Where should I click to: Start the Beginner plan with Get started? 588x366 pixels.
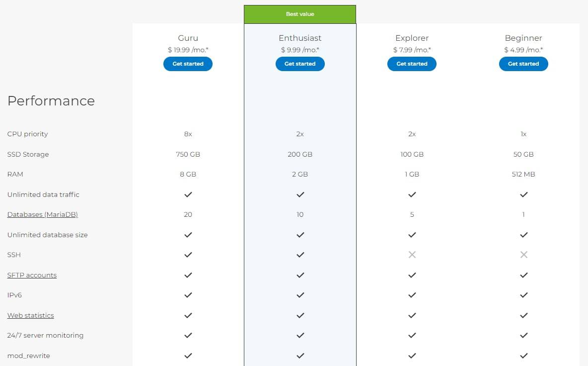click(523, 64)
